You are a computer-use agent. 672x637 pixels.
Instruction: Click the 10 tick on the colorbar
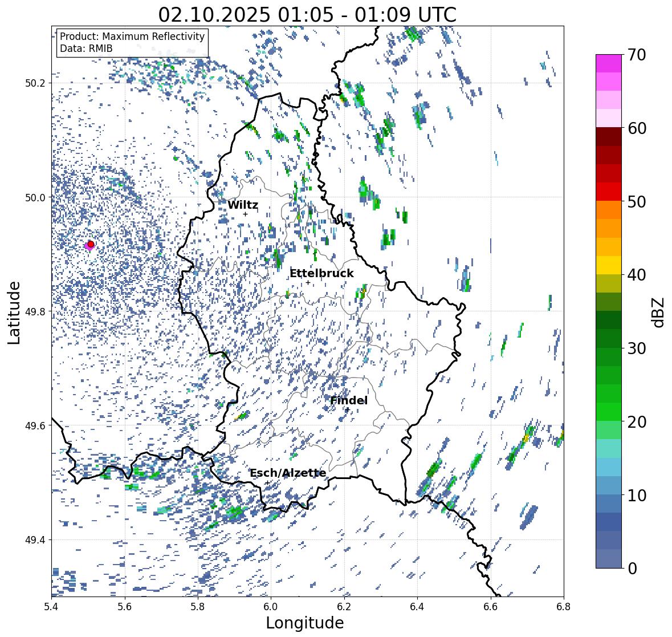[637, 496]
